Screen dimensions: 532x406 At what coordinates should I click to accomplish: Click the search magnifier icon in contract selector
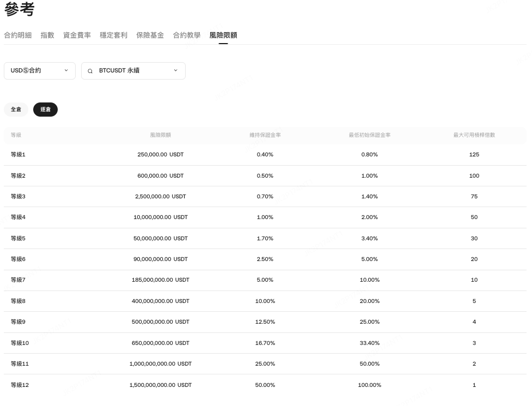point(90,71)
